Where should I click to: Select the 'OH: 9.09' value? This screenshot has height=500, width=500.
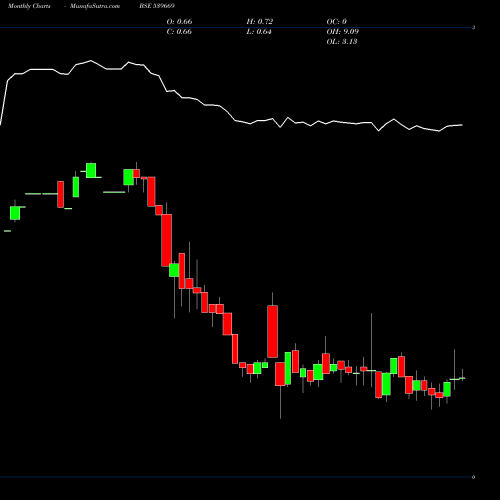point(343,32)
